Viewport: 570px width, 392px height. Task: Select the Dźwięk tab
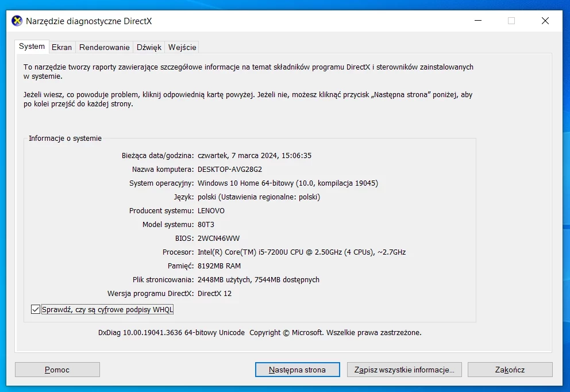[x=149, y=47]
